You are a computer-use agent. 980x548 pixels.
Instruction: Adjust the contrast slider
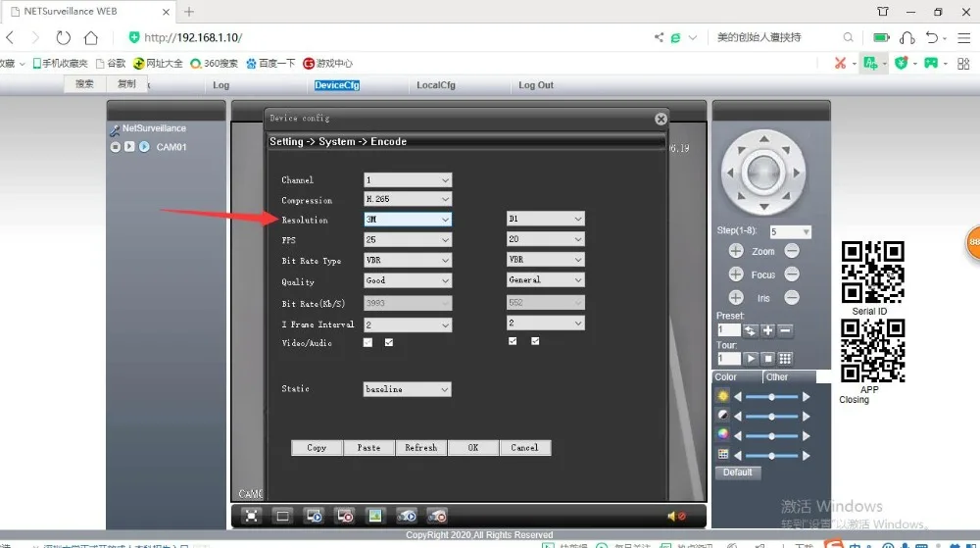coord(772,417)
